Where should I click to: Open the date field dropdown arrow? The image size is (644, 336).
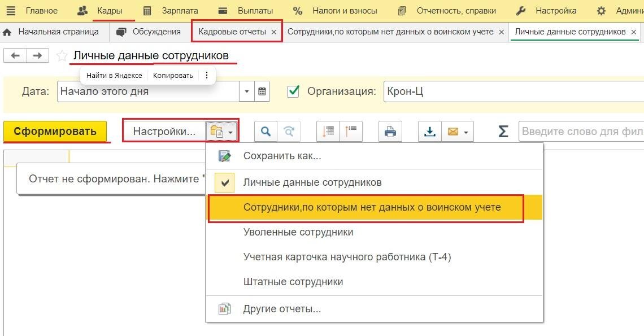(x=247, y=91)
